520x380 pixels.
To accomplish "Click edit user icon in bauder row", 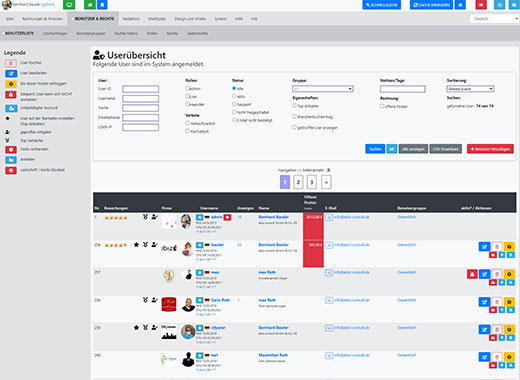I will 484,246.
